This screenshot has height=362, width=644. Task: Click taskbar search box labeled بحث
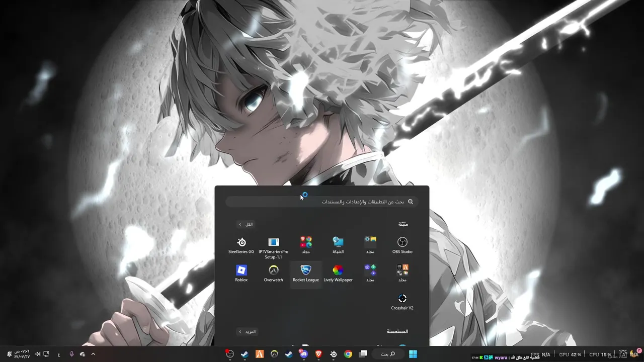pos(388,354)
